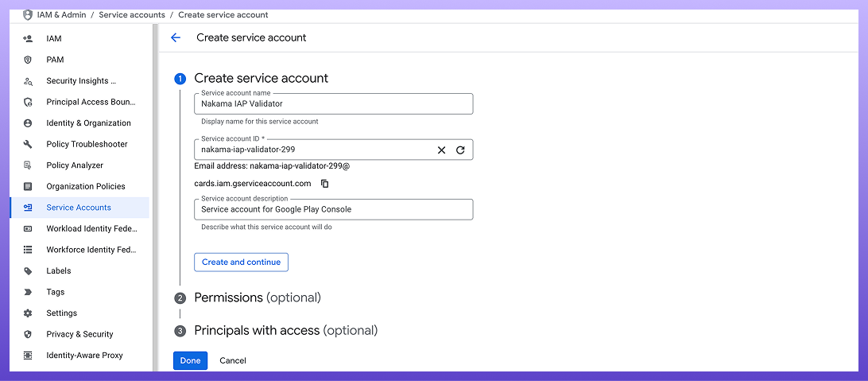This screenshot has width=868, height=381.
Task: Click the IAM add-person sidebar icon
Action: [x=28, y=39]
